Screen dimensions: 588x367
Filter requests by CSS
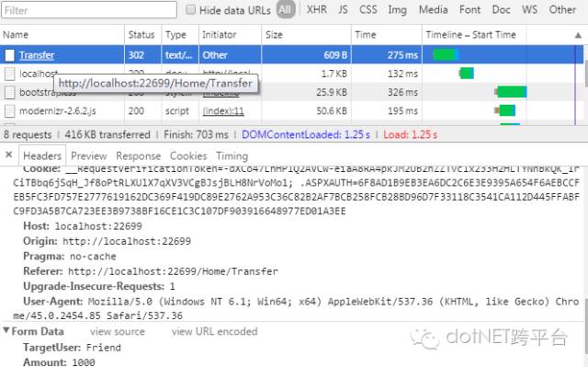click(367, 10)
